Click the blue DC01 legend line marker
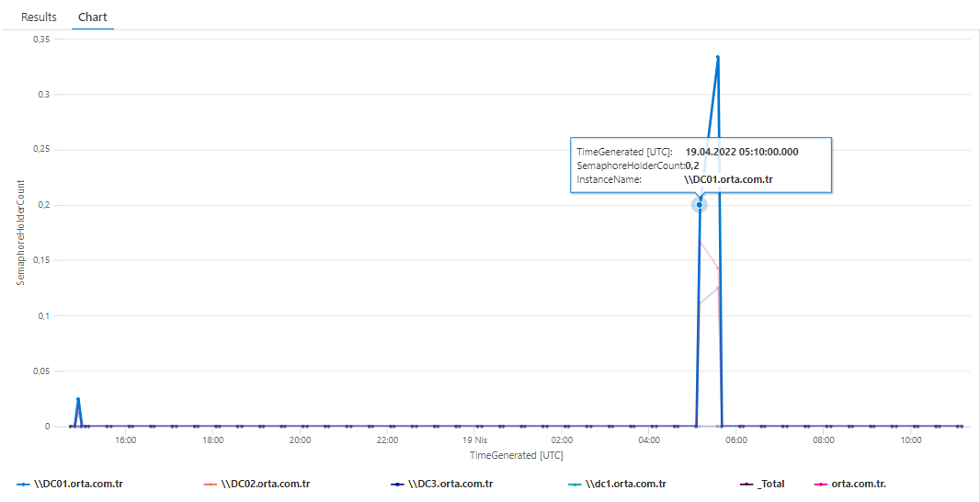The height and width of the screenshot is (502, 980). pyautogui.click(x=23, y=485)
